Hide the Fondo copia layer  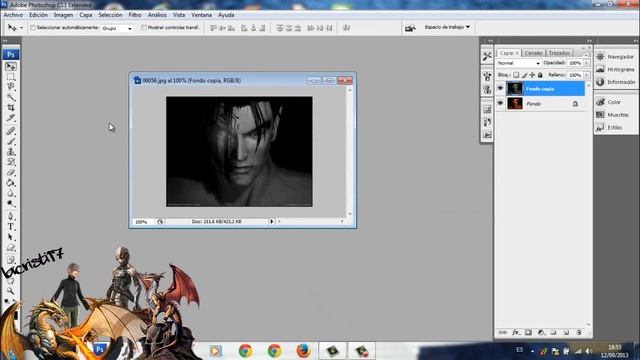click(x=500, y=88)
